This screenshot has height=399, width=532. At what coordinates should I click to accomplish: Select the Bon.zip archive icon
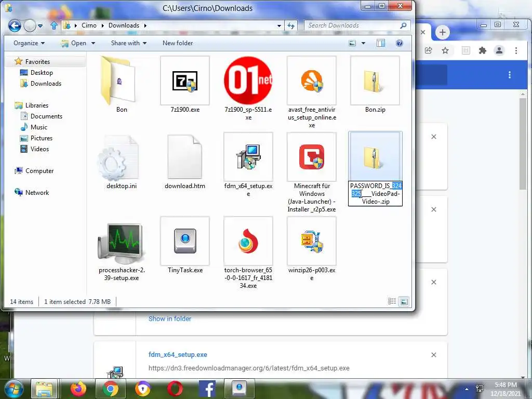coord(375,81)
